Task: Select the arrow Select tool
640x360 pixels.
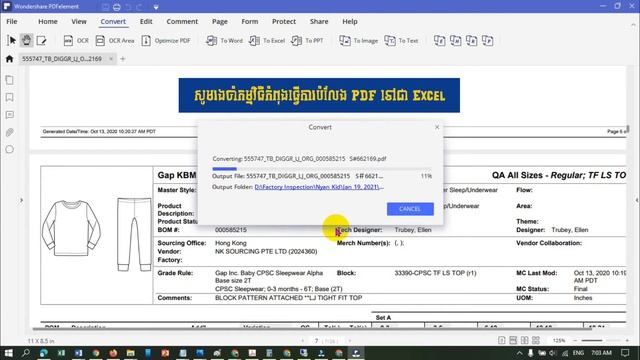Action: pos(11,40)
